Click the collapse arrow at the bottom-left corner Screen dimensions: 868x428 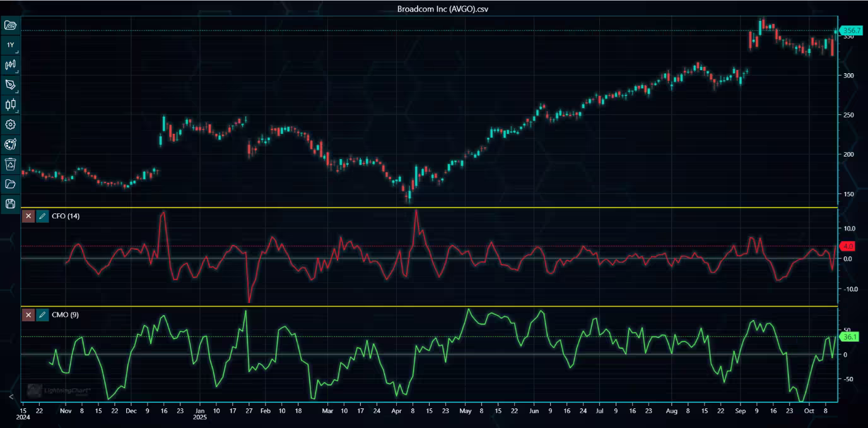pos(11,396)
